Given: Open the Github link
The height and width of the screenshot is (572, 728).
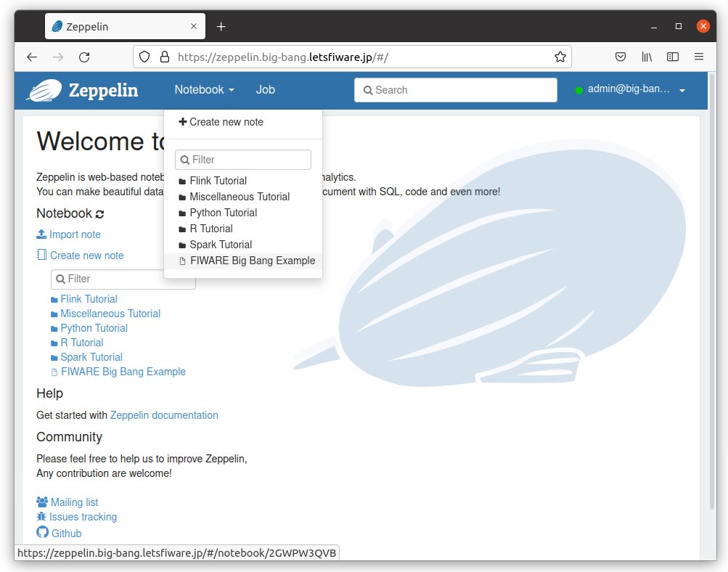Looking at the screenshot, I should coord(66,534).
